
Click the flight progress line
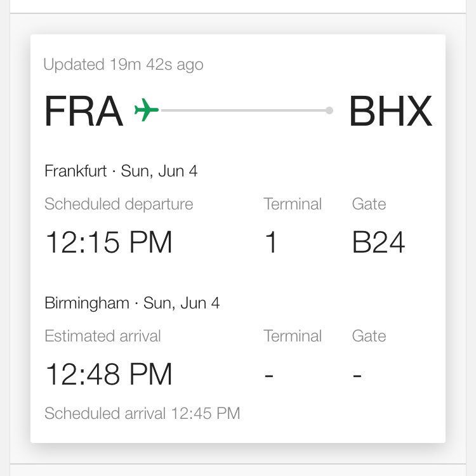click(244, 110)
